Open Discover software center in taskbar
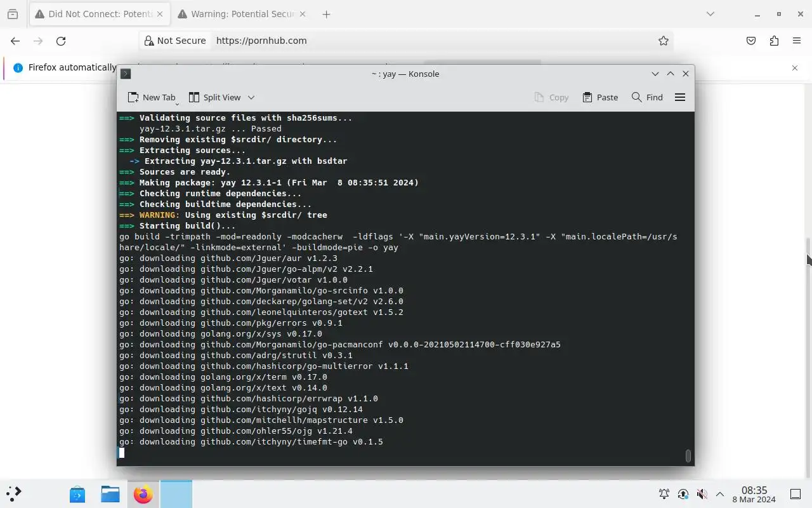This screenshot has height=508, width=812. pyautogui.click(x=77, y=494)
